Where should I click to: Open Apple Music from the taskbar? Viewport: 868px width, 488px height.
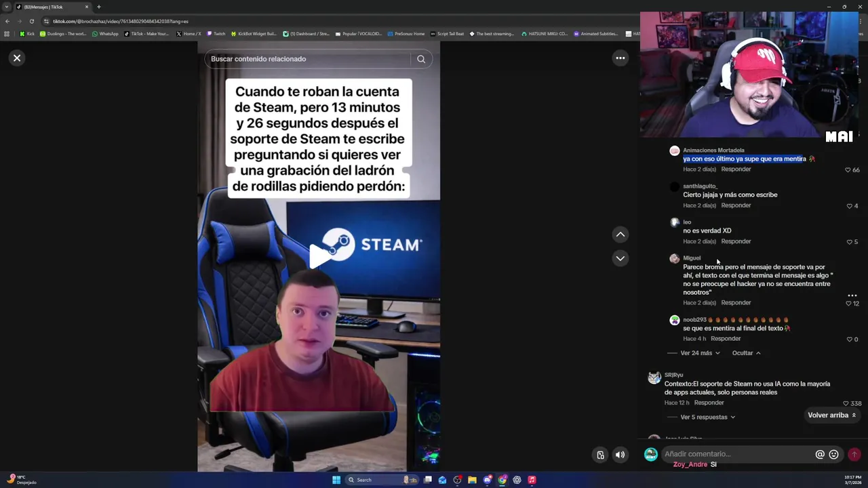click(532, 480)
